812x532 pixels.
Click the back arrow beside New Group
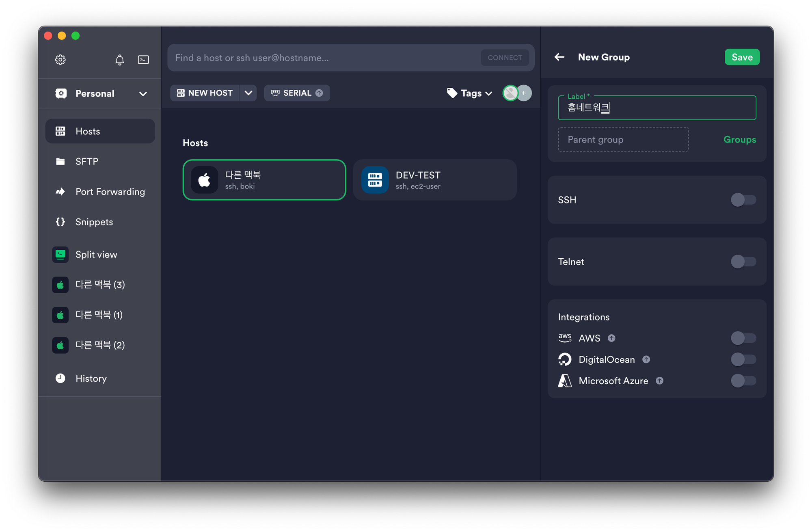[x=559, y=57]
